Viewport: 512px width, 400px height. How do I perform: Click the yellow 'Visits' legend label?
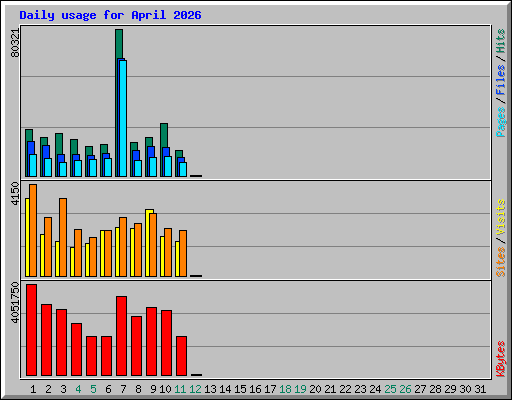coord(500,218)
